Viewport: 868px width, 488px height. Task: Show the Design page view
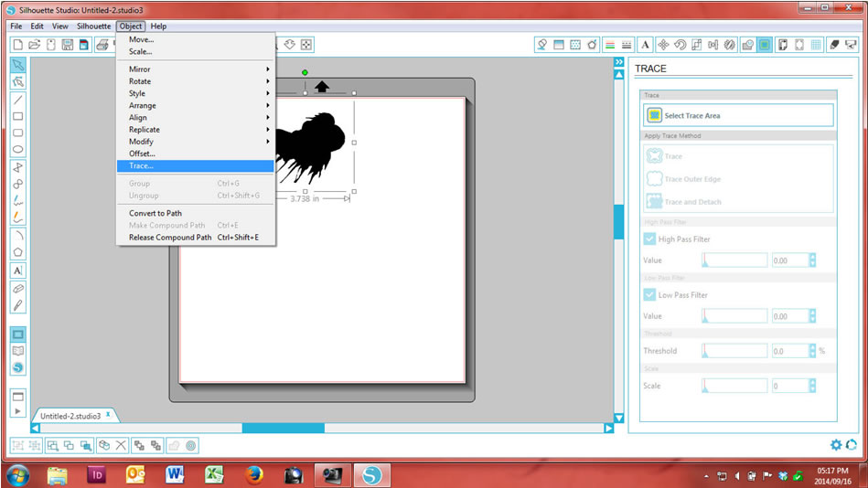click(17, 334)
